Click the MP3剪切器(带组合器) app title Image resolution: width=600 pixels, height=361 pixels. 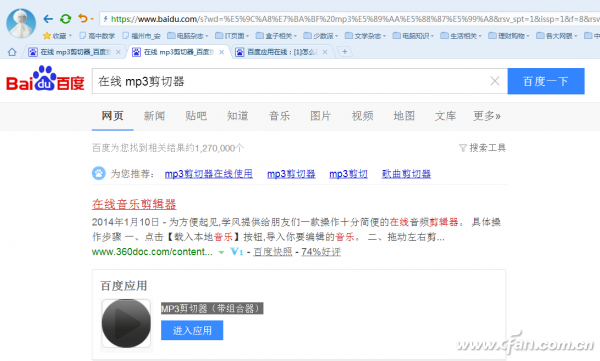pyautogui.click(x=212, y=309)
